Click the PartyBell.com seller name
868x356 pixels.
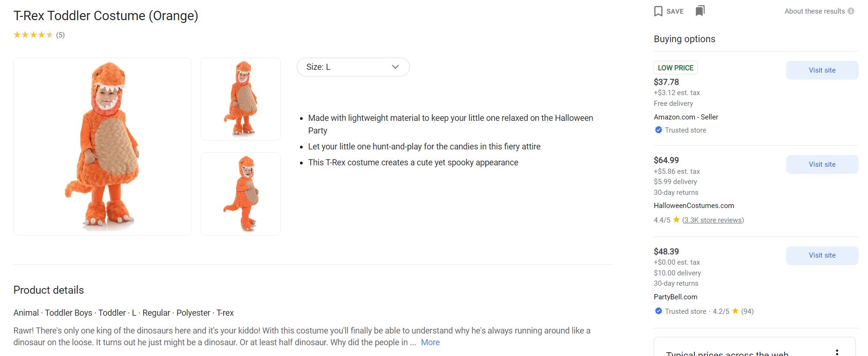[675, 297]
